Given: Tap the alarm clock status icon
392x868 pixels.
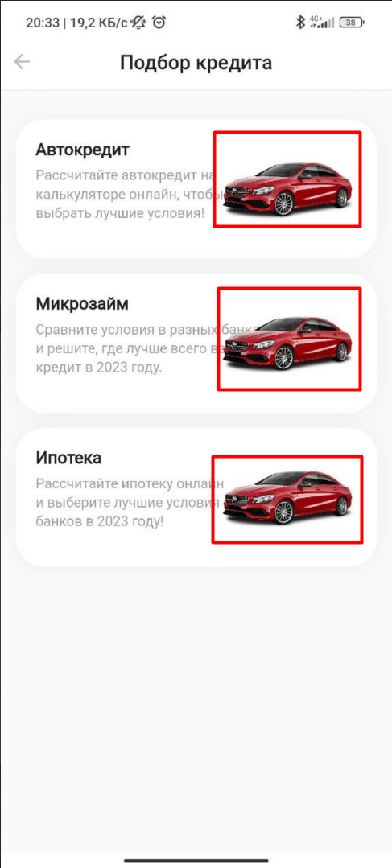Looking at the screenshot, I should (x=159, y=23).
